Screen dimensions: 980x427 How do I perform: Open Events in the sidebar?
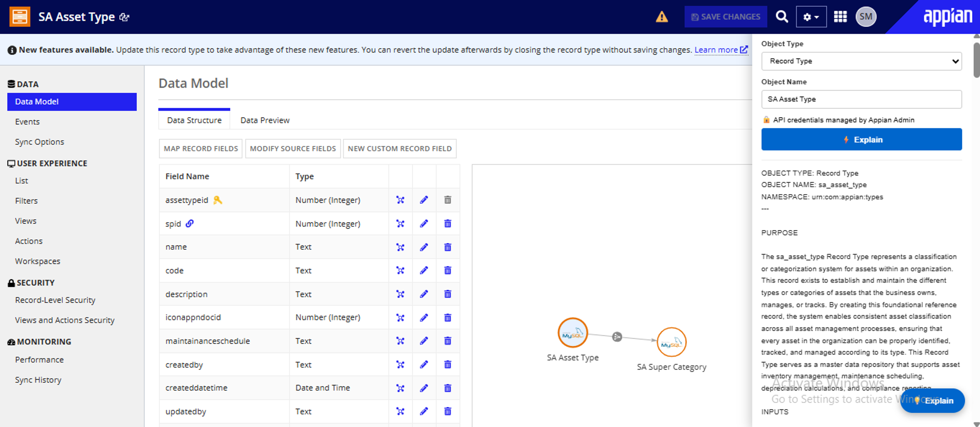click(27, 121)
